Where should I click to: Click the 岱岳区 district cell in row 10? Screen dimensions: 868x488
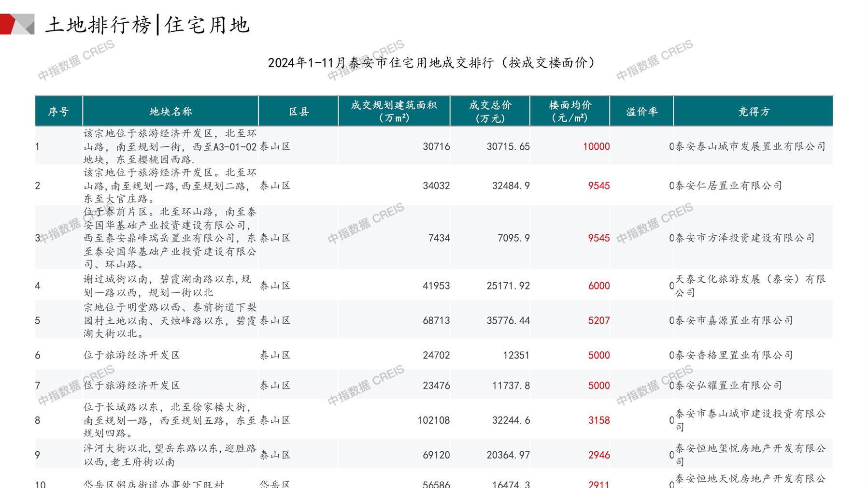point(275,484)
